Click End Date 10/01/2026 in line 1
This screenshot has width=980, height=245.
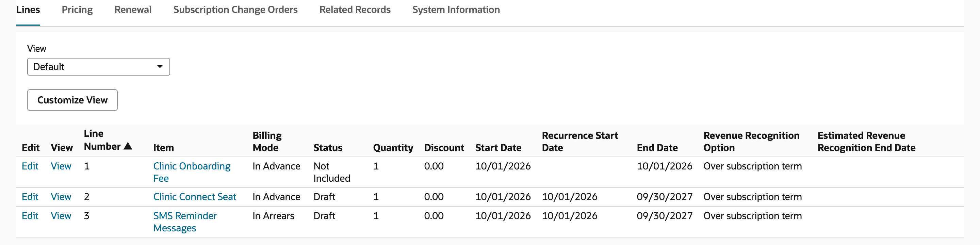(664, 166)
